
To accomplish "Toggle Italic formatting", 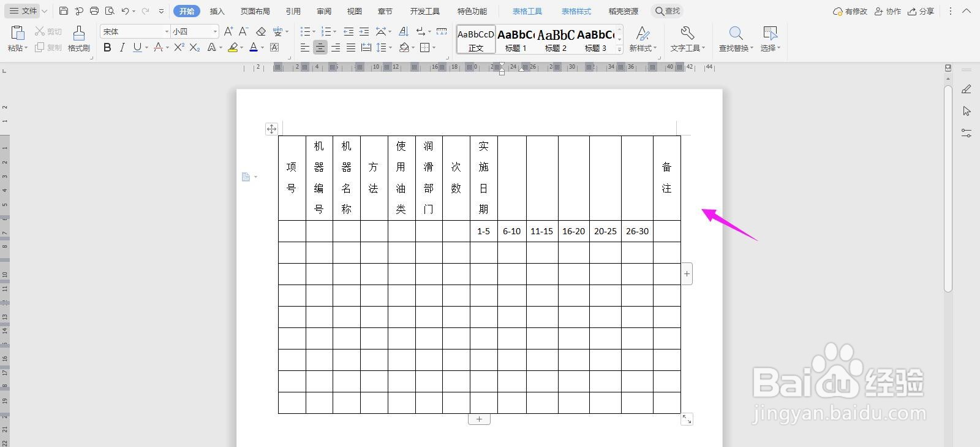I will coord(122,47).
